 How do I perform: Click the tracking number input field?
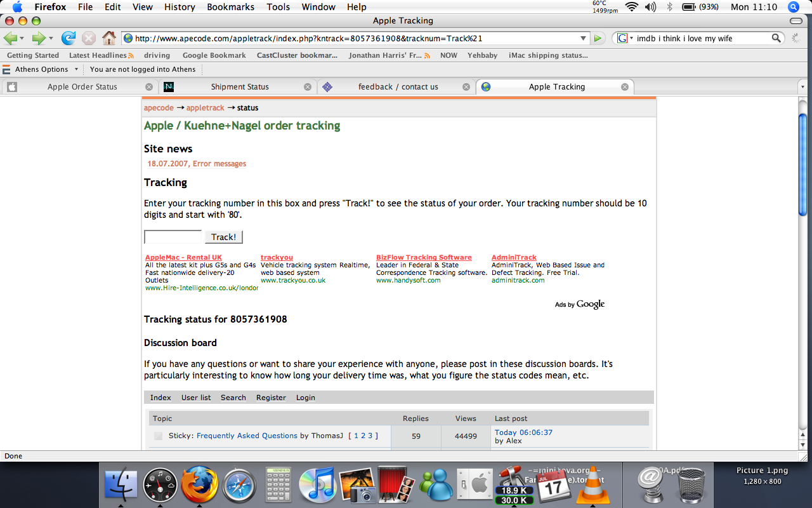click(x=173, y=237)
